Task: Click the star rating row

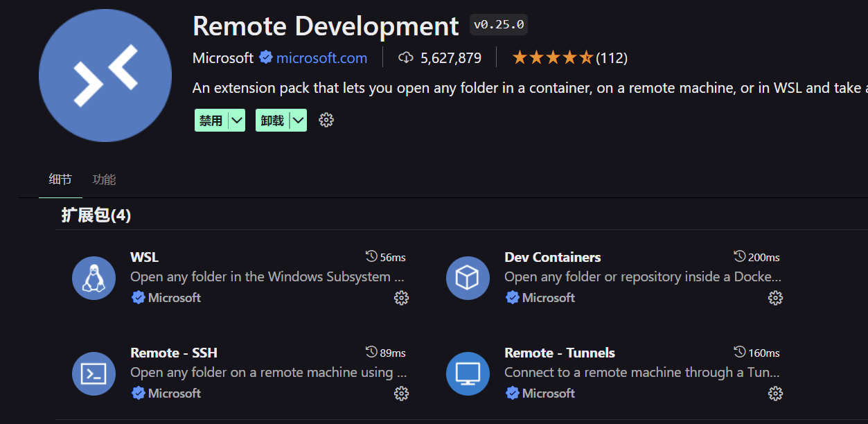Action: tap(552, 58)
